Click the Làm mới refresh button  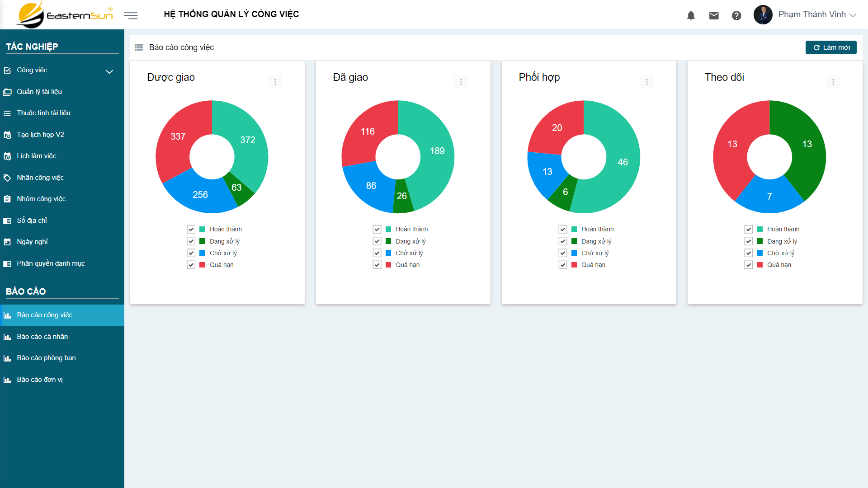[x=831, y=47]
